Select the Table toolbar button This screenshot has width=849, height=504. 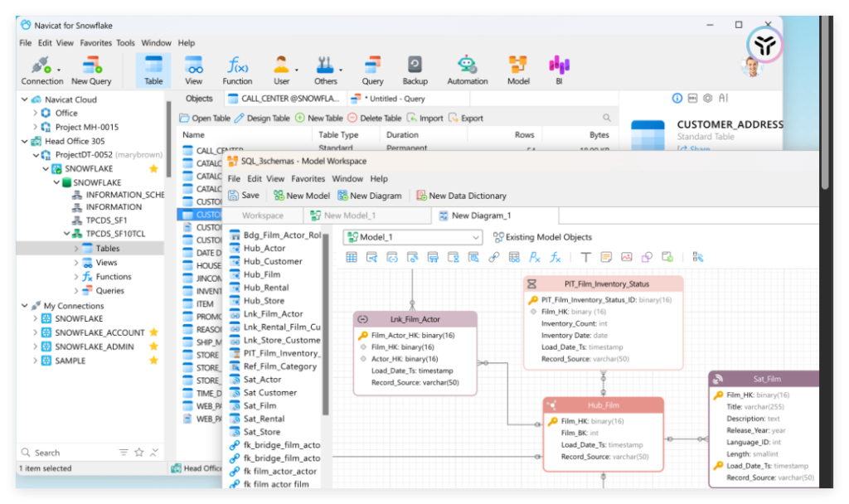pos(153,71)
